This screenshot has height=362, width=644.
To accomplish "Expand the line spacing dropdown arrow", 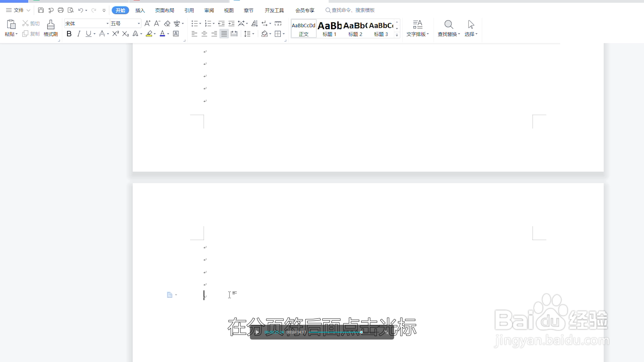I will [x=253, y=34].
